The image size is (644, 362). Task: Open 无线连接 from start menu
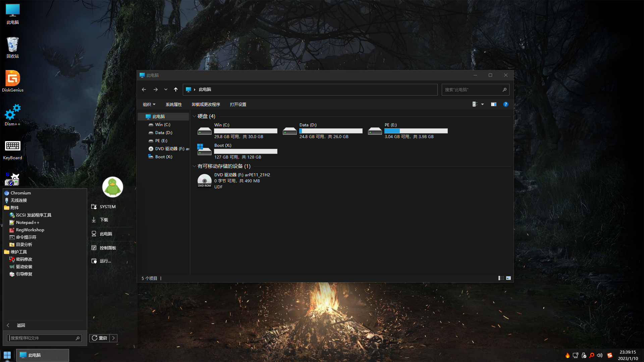(15, 200)
